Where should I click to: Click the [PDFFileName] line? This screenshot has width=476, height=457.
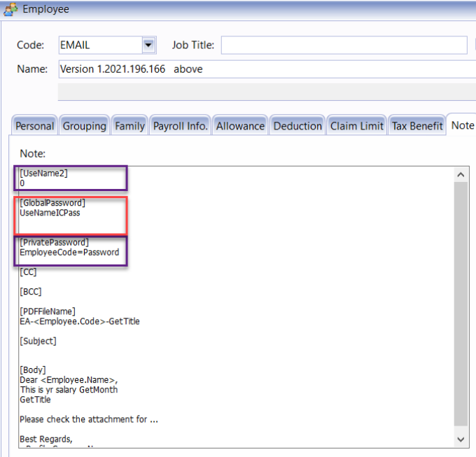click(48, 311)
